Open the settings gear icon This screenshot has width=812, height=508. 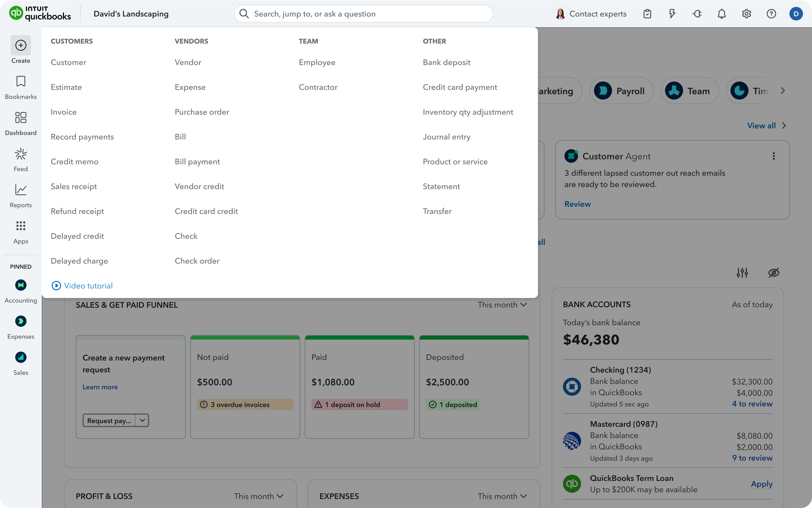point(746,14)
